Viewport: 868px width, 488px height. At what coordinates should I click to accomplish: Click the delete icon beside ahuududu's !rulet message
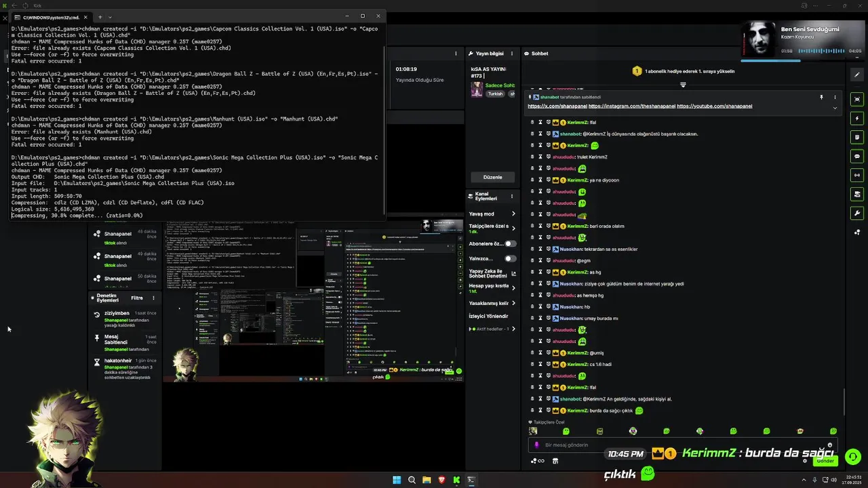point(532,157)
